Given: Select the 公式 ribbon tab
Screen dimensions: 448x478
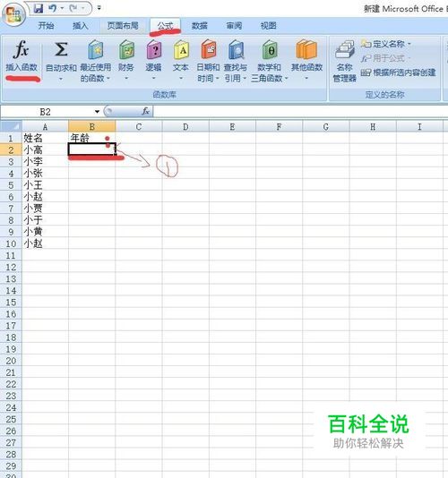Looking at the screenshot, I should pyautogui.click(x=165, y=26).
